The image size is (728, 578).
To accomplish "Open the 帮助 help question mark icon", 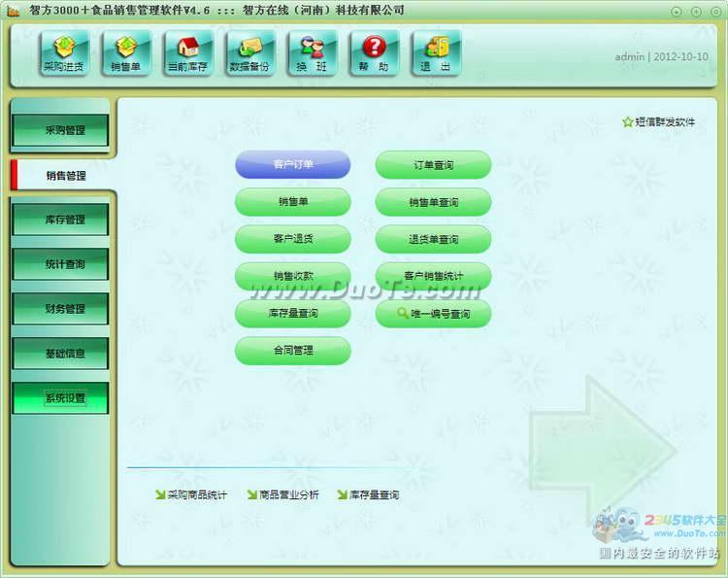I will [374, 52].
